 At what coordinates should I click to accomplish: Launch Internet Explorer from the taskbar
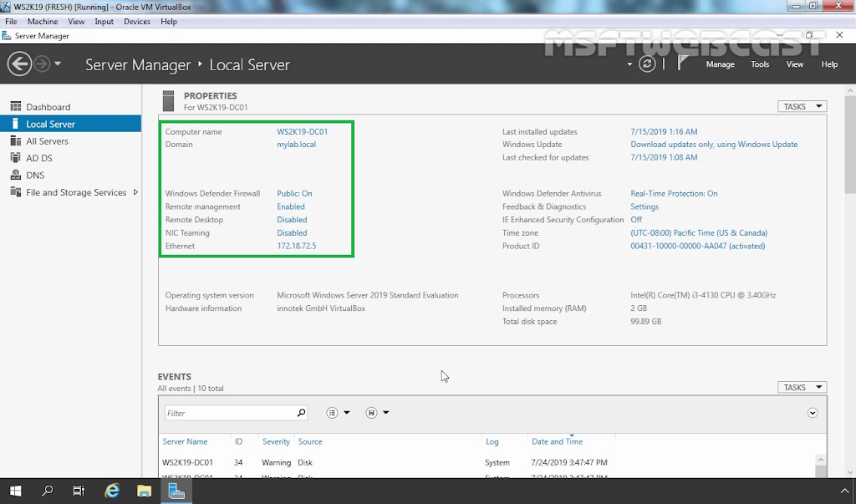click(x=112, y=491)
